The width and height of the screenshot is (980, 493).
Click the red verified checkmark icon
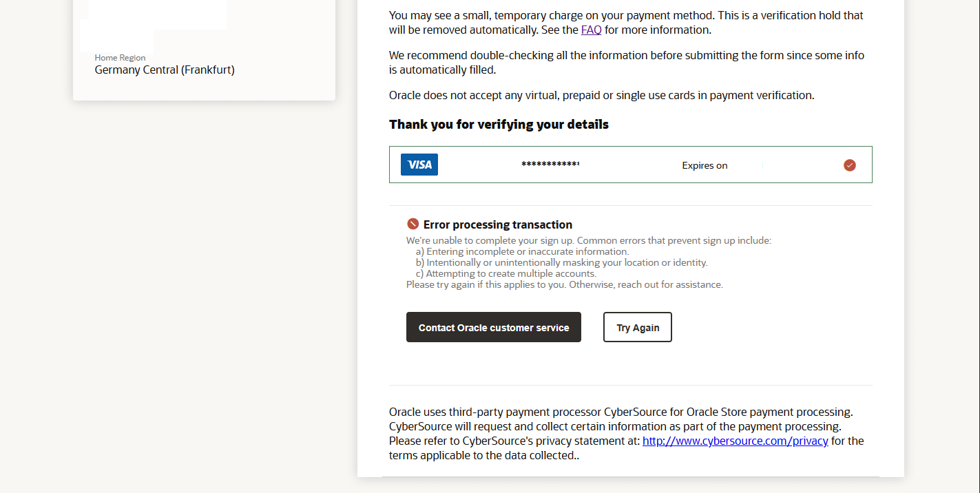[850, 165]
